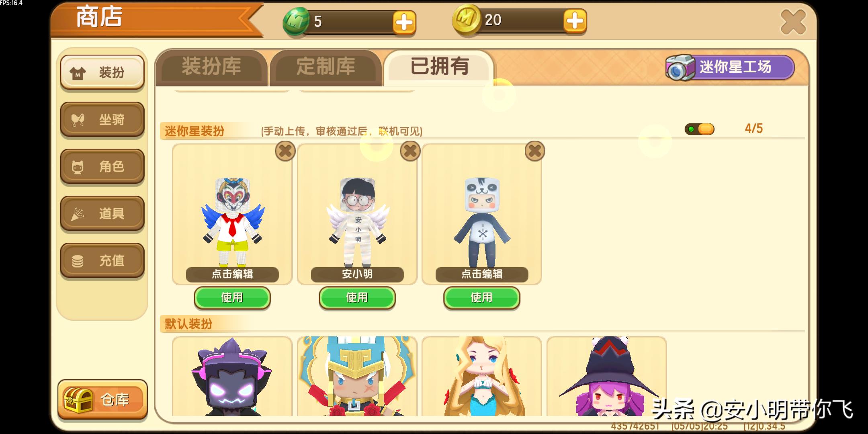868x434 pixels.
Task: Open the 仓库 treasure chest
Action: tap(102, 399)
